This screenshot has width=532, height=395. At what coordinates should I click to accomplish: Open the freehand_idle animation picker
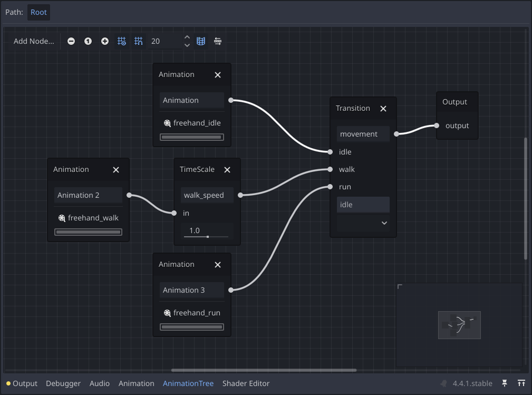click(x=192, y=123)
